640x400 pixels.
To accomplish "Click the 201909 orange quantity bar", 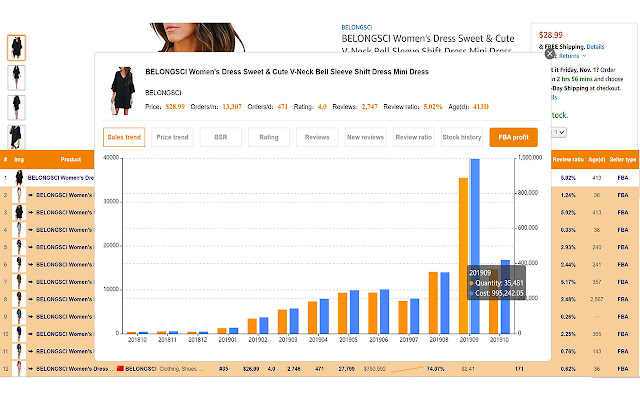I will pyautogui.click(x=463, y=256).
